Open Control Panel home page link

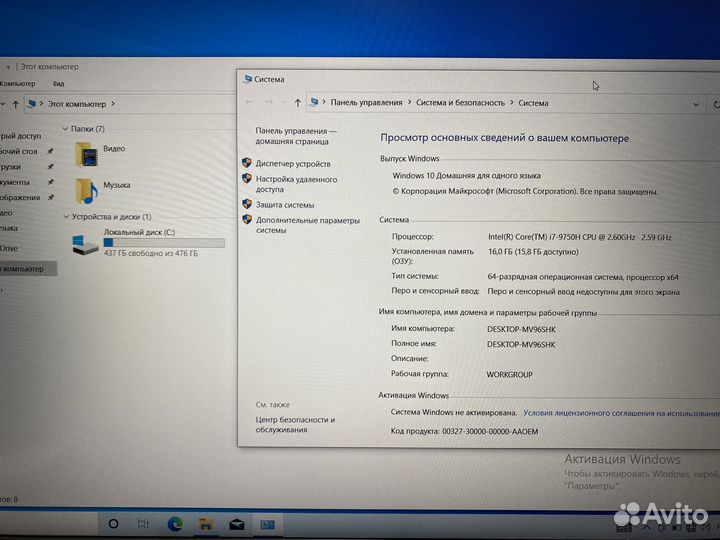point(296,136)
